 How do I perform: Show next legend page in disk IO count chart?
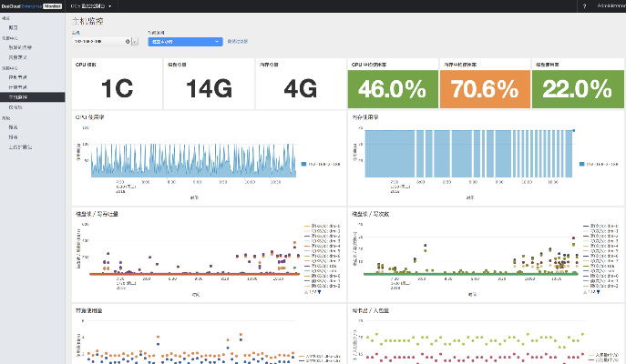(598, 291)
